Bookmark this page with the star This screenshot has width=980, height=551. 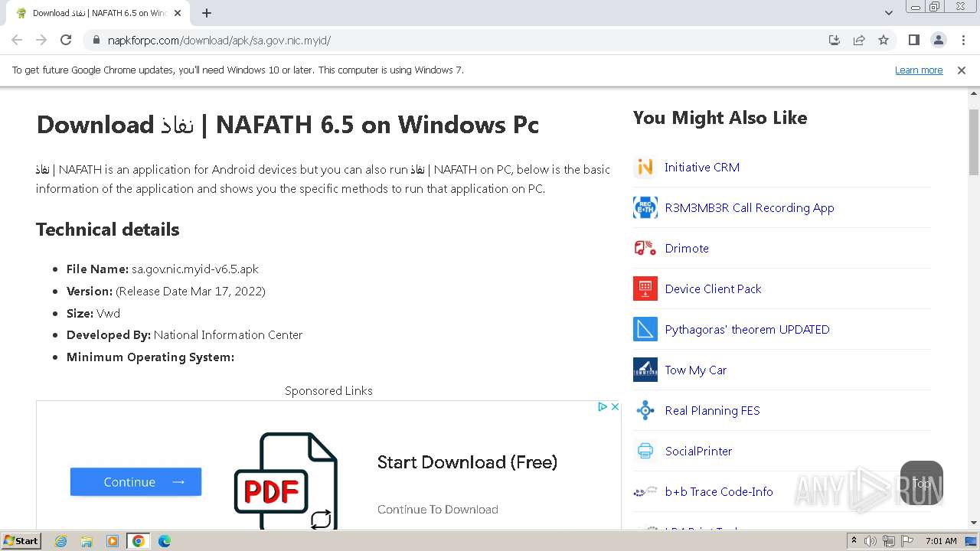884,40
